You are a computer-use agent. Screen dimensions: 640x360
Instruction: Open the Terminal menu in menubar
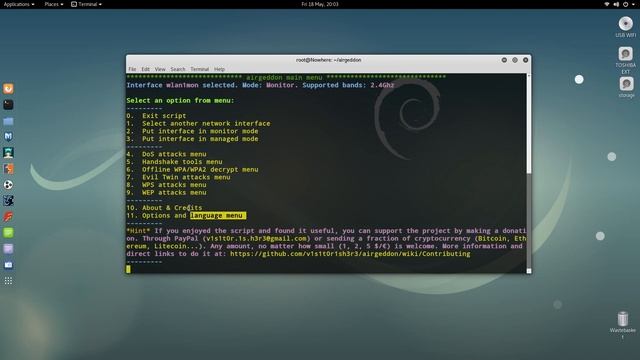(x=200, y=69)
